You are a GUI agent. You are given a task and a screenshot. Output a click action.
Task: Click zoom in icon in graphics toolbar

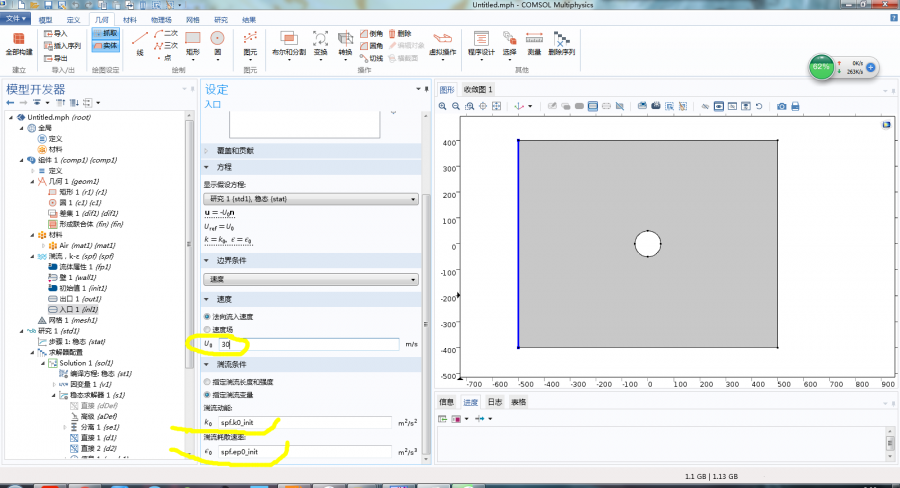pyautogui.click(x=444, y=106)
